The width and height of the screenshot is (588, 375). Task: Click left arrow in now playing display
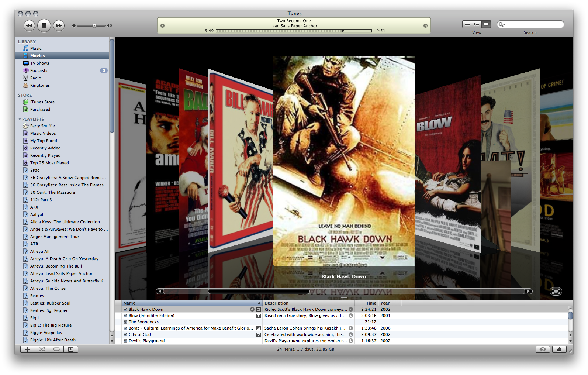pyautogui.click(x=163, y=26)
